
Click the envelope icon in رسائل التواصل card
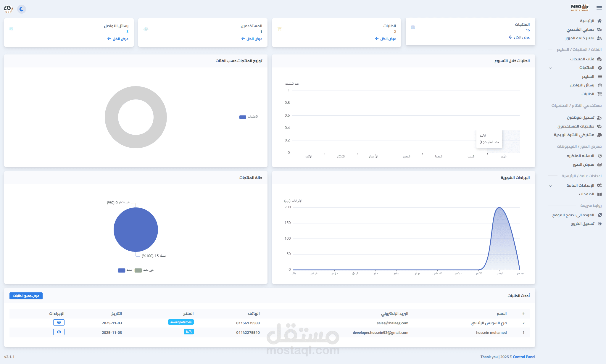[11, 29]
